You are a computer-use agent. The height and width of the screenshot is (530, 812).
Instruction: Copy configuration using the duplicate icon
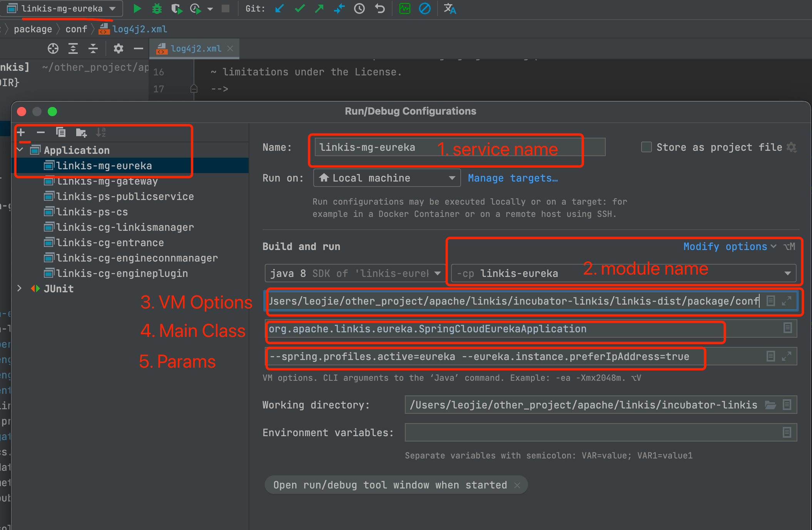[61, 133]
